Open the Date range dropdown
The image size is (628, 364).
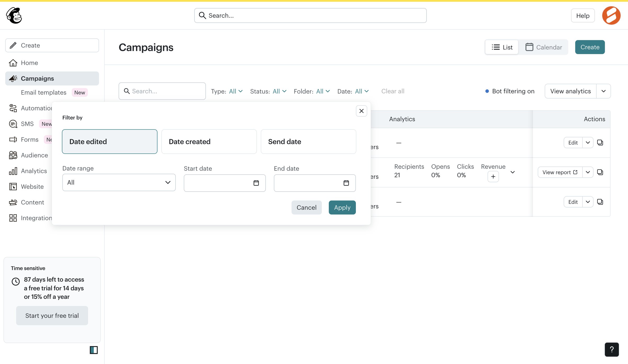pos(119,182)
